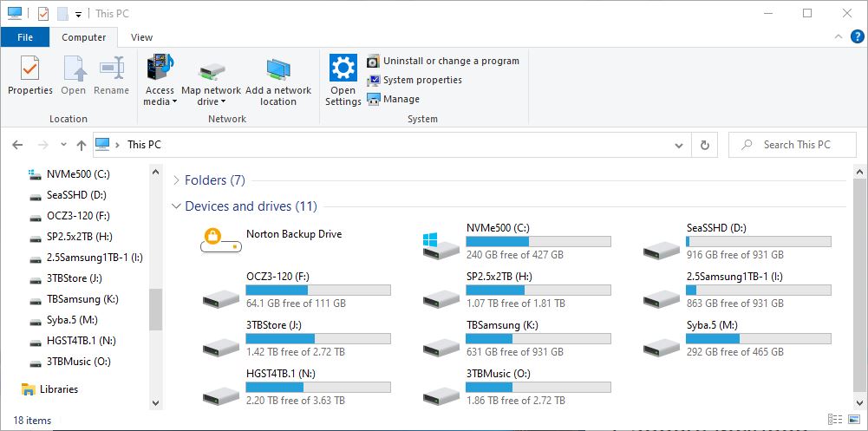
Task: Click Uninstall or change a program
Action: point(443,61)
